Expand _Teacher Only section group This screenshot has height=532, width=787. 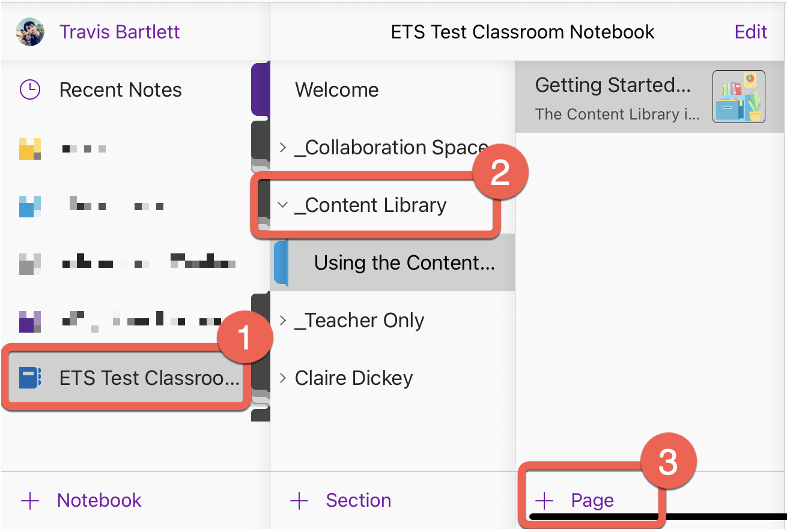[283, 321]
